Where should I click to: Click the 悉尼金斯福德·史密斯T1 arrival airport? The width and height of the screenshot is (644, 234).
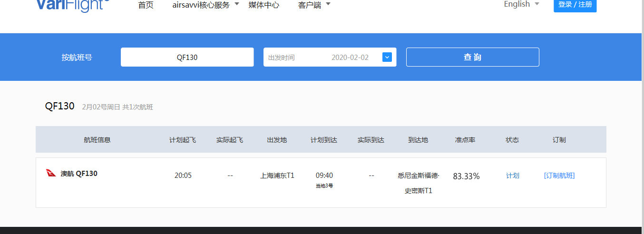[419, 183]
